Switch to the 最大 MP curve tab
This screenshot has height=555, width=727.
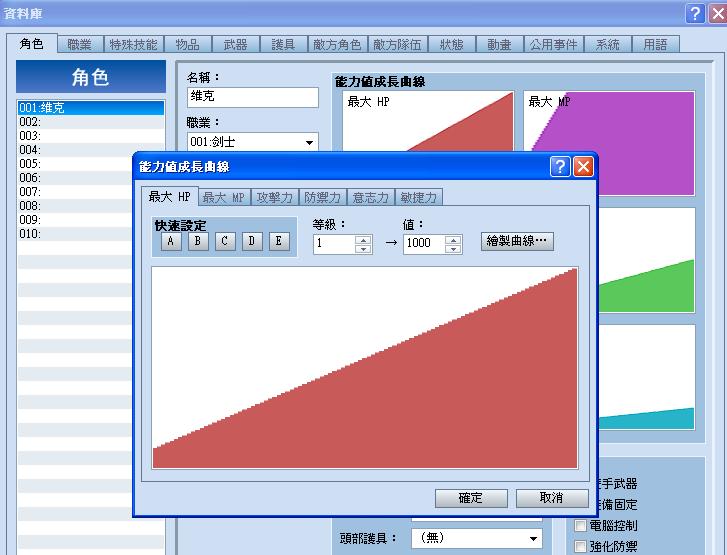coord(224,198)
